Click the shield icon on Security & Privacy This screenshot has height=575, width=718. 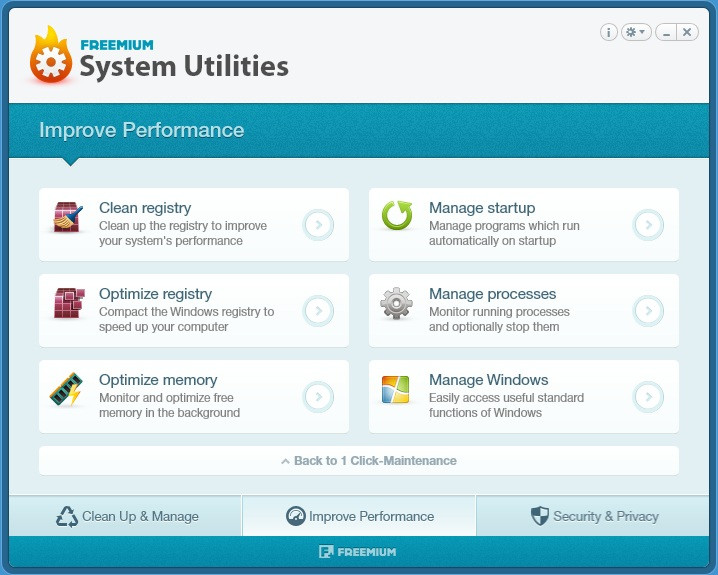pos(540,516)
